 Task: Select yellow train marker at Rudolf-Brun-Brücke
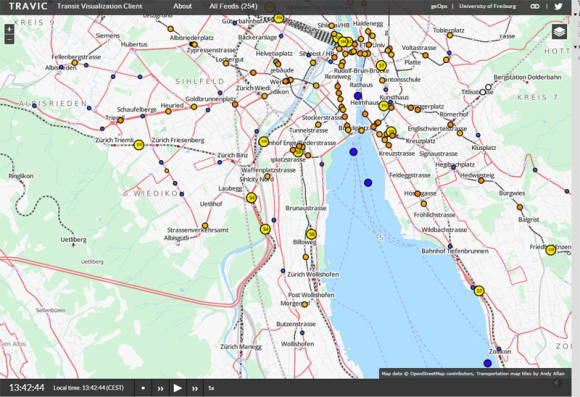click(381, 66)
